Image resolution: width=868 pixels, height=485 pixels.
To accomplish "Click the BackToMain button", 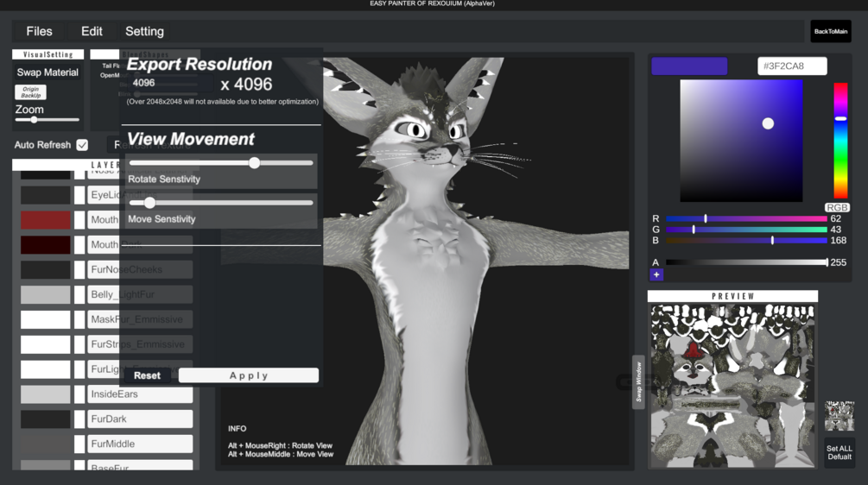I will pyautogui.click(x=830, y=32).
